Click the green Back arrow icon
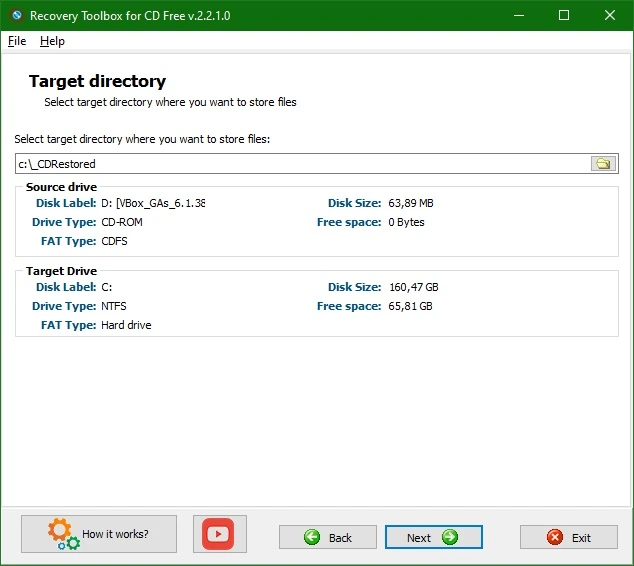 (312, 537)
